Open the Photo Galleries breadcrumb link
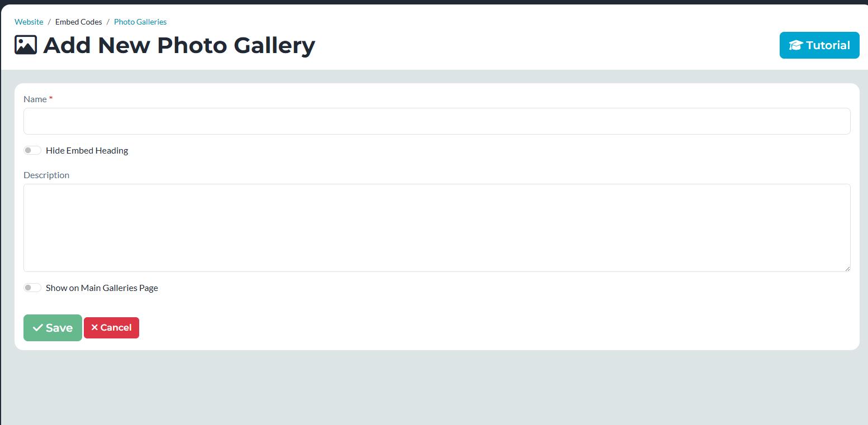The width and height of the screenshot is (868, 425). coord(140,22)
